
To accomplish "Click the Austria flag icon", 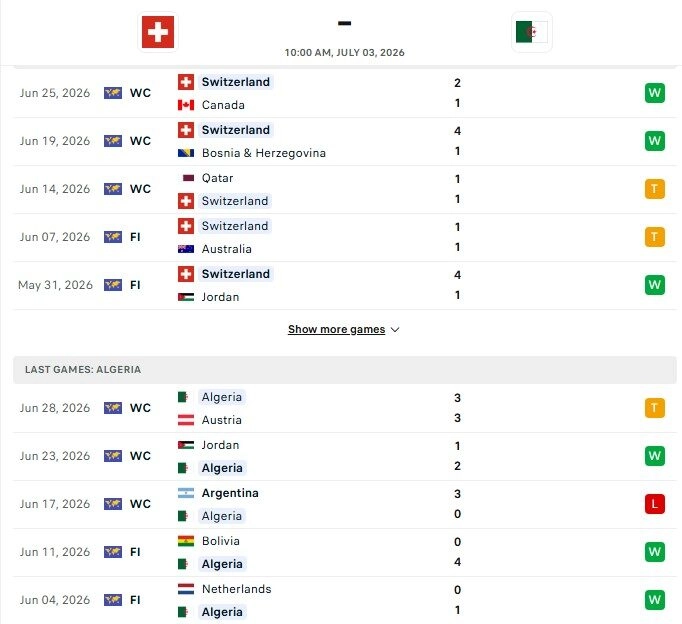I will tap(186, 420).
